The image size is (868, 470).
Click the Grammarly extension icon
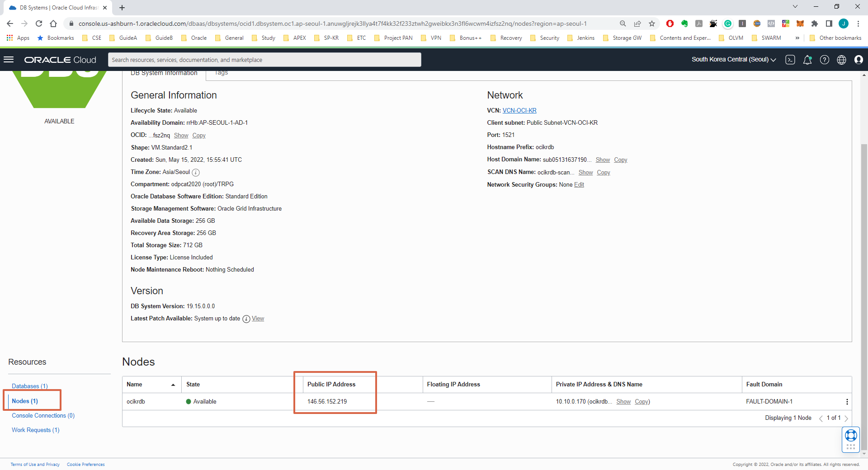728,23
